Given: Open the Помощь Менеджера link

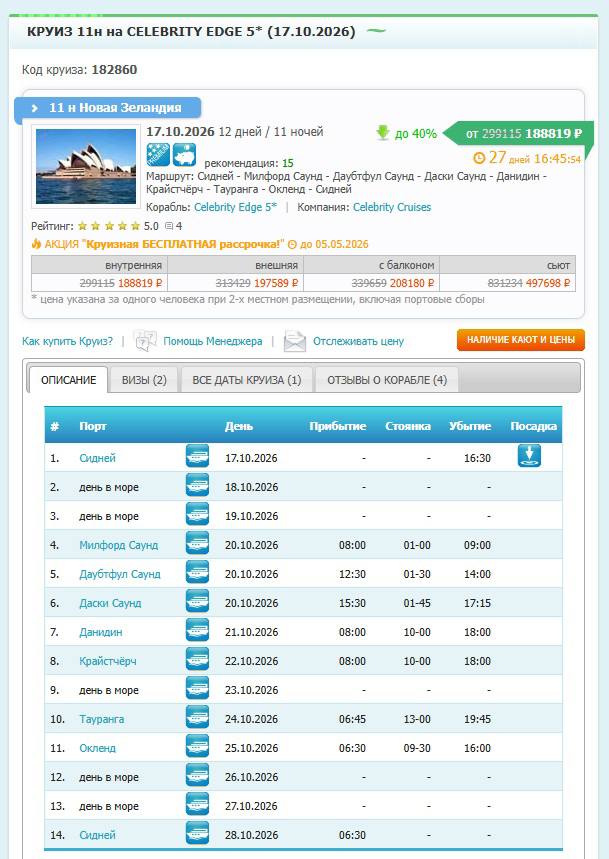Looking at the screenshot, I should pyautogui.click(x=212, y=341).
